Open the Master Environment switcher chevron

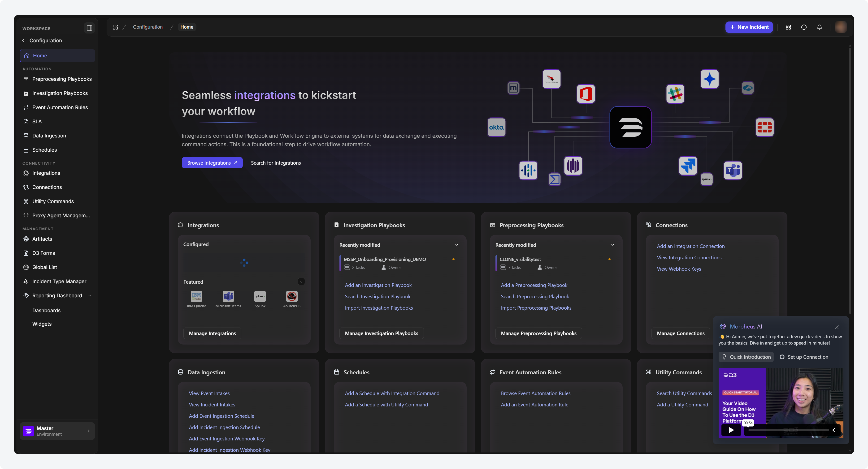pos(89,431)
